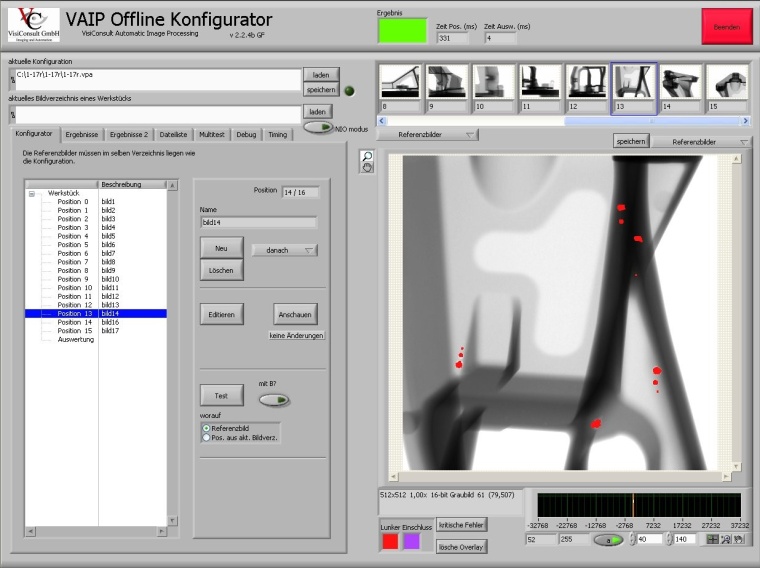Click the green Ergebnis status indicator
Viewport: 760px width, 568px height.
point(401,31)
